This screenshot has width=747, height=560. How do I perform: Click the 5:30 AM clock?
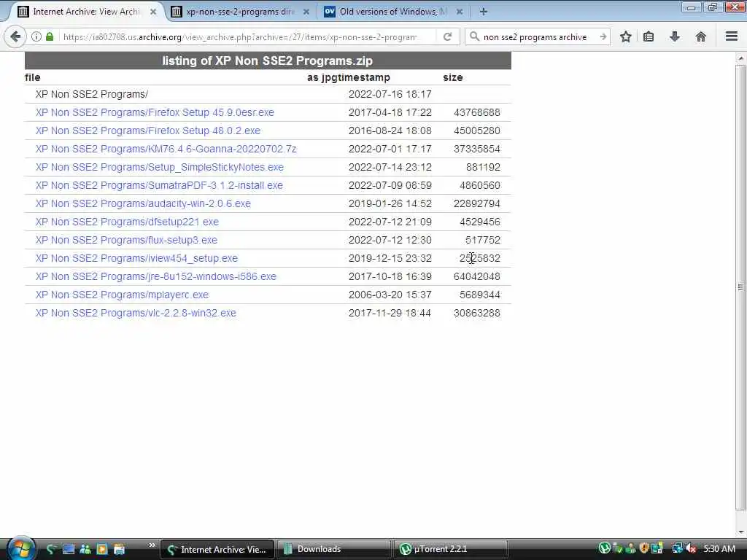(719, 548)
